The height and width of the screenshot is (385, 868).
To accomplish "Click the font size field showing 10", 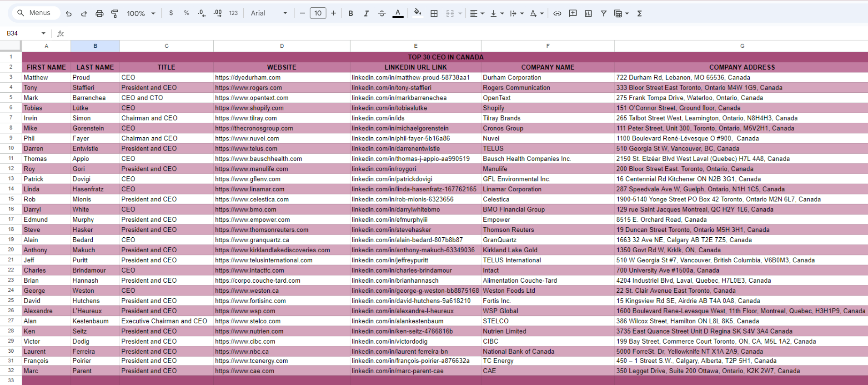I will coord(318,13).
